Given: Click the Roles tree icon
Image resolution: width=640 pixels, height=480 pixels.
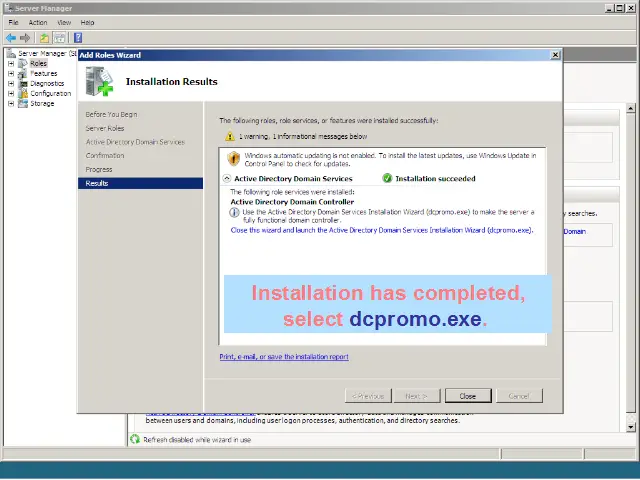Looking at the screenshot, I should click(x=23, y=64).
